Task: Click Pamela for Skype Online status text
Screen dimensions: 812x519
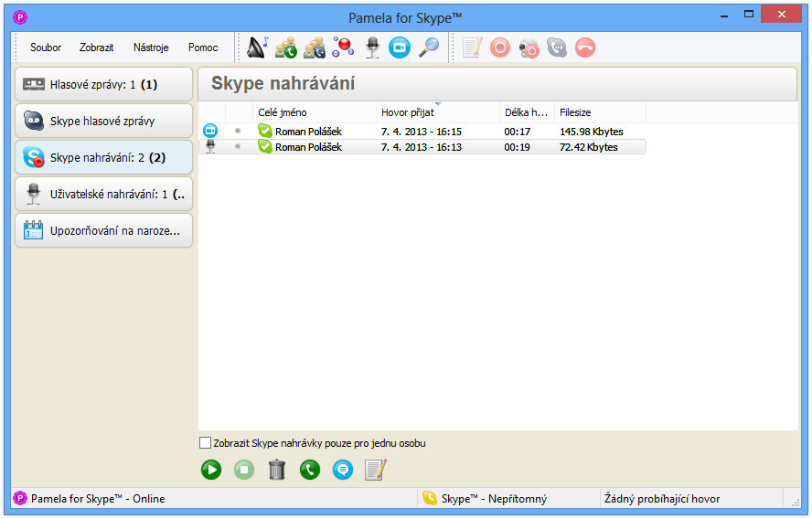Action: 98,499
